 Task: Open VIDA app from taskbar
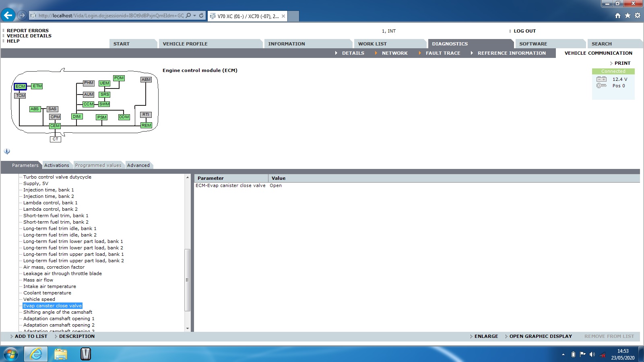coord(85,354)
